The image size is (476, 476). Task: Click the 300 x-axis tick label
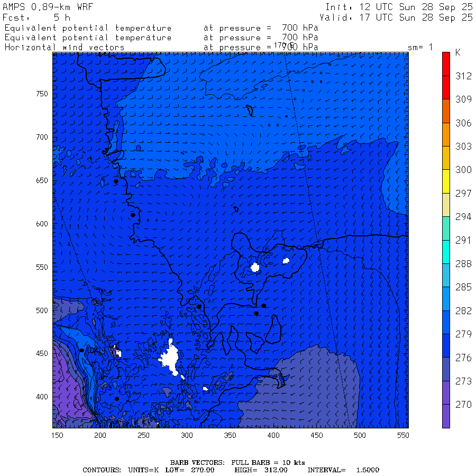(187, 435)
